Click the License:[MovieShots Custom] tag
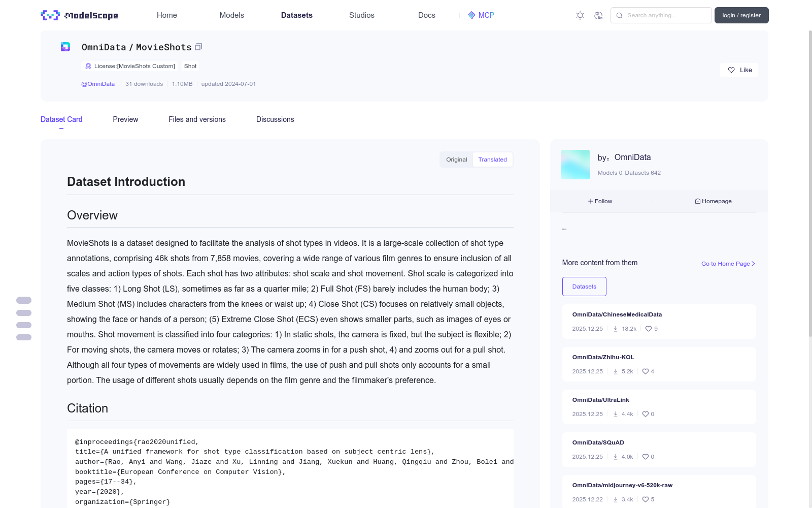 (x=130, y=66)
